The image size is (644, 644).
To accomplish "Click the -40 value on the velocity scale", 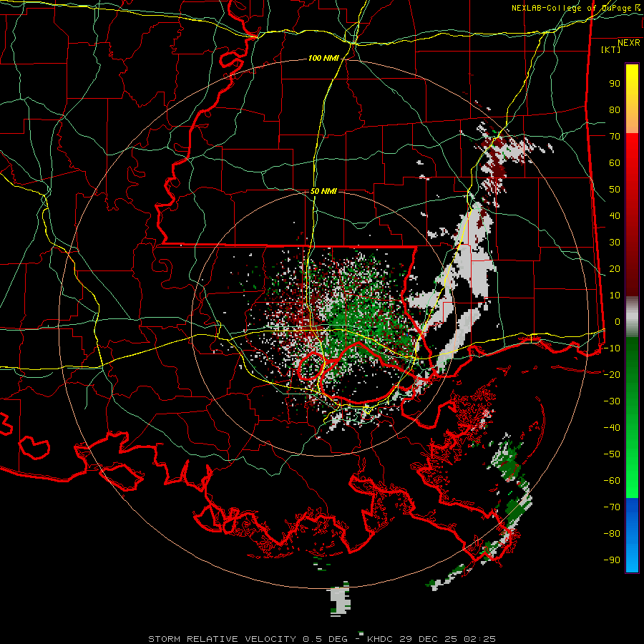I will tap(612, 428).
